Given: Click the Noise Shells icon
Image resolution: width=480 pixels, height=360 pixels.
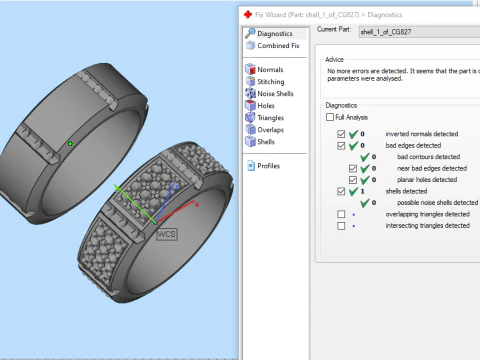Looking at the screenshot, I should pos(250,93).
